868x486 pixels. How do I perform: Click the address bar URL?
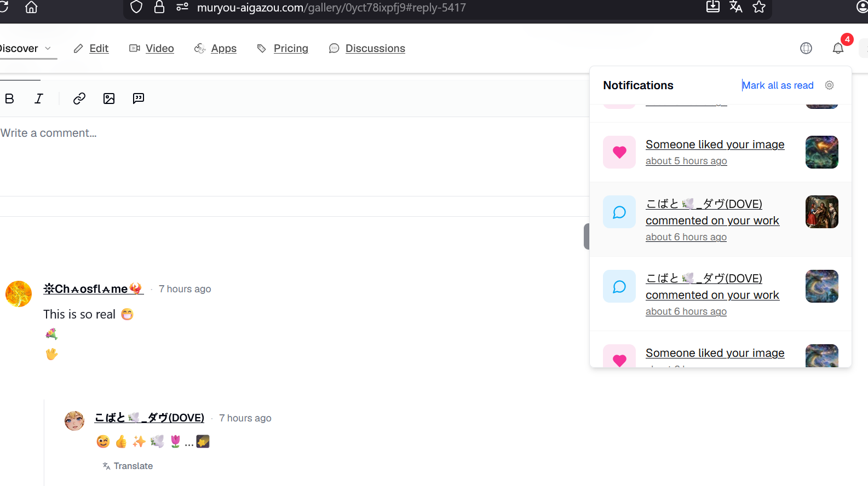coord(331,8)
